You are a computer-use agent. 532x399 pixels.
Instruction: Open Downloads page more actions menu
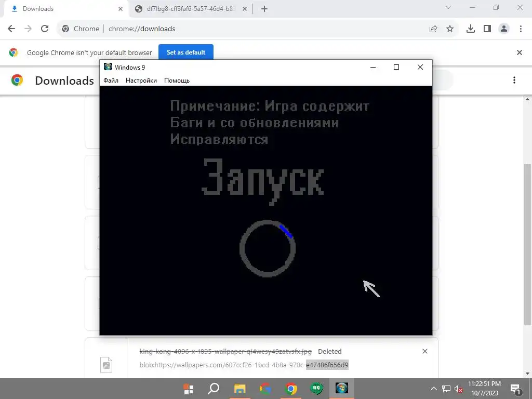coord(514,80)
